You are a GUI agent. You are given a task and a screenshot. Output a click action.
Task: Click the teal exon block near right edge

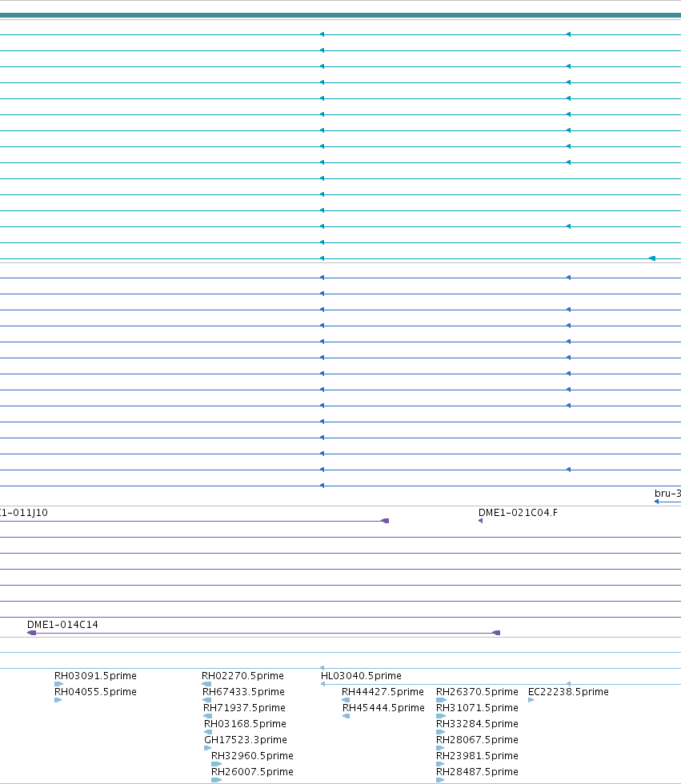click(x=652, y=258)
